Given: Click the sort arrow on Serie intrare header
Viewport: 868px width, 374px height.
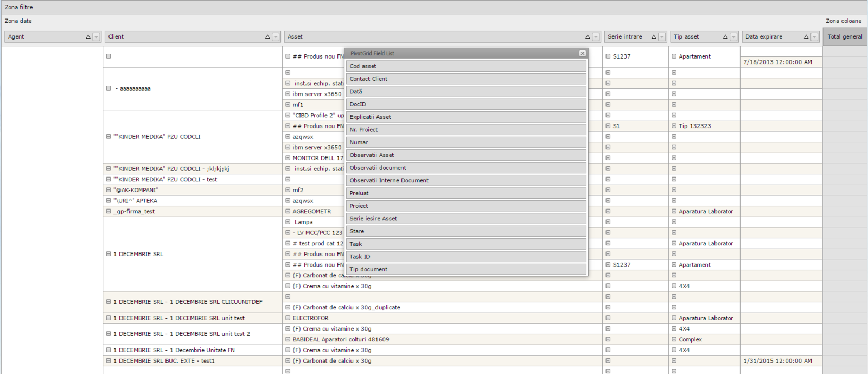Looking at the screenshot, I should tap(654, 37).
